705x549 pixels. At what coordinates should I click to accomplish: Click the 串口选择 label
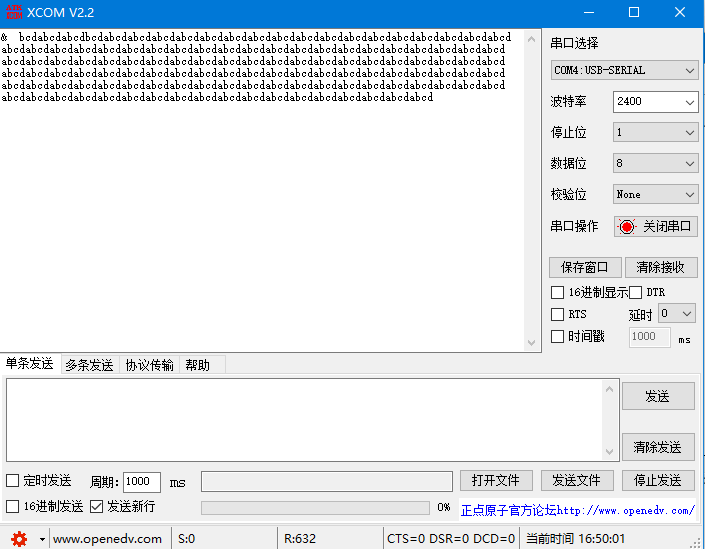[575, 44]
